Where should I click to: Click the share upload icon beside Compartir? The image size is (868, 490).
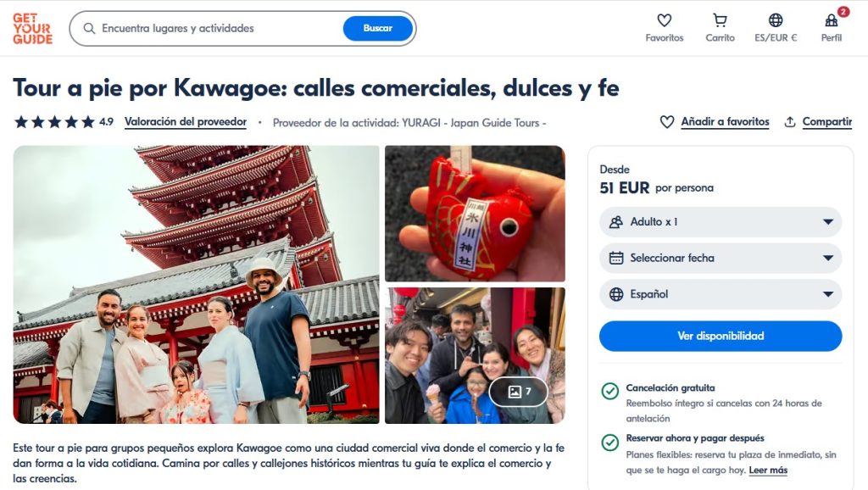click(790, 122)
